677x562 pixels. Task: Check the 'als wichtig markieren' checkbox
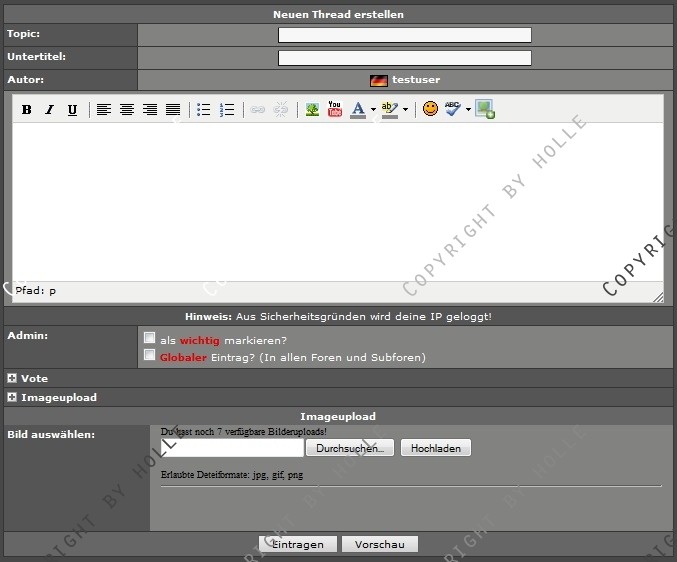(x=150, y=338)
